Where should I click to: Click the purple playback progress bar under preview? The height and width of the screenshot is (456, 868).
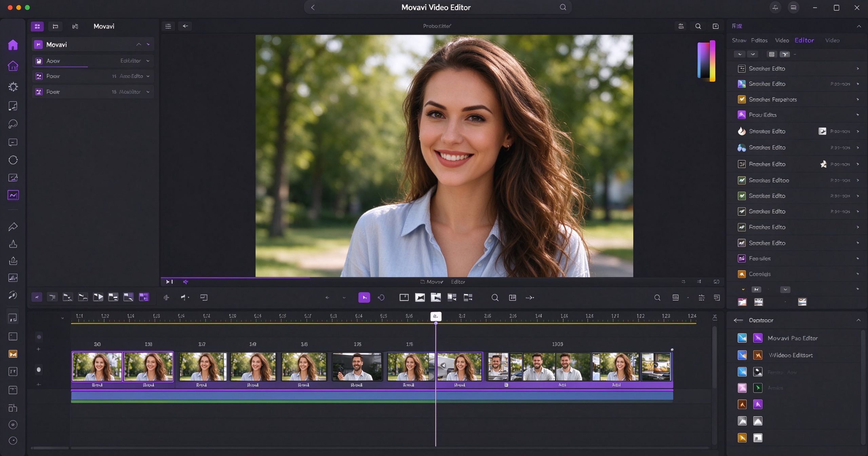click(x=235, y=278)
